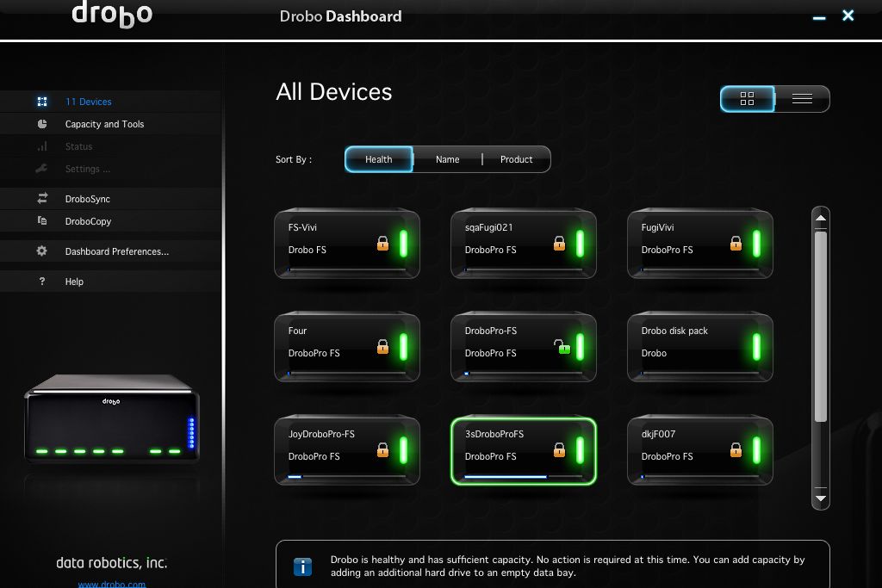Screen dimensions: 882x588
Task: Select the FugiVivi device card
Action: click(700, 244)
